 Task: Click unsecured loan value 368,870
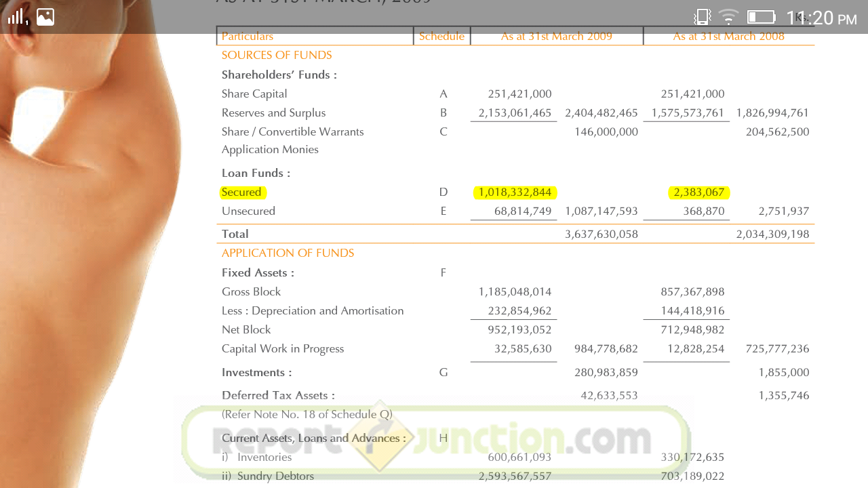tap(705, 211)
